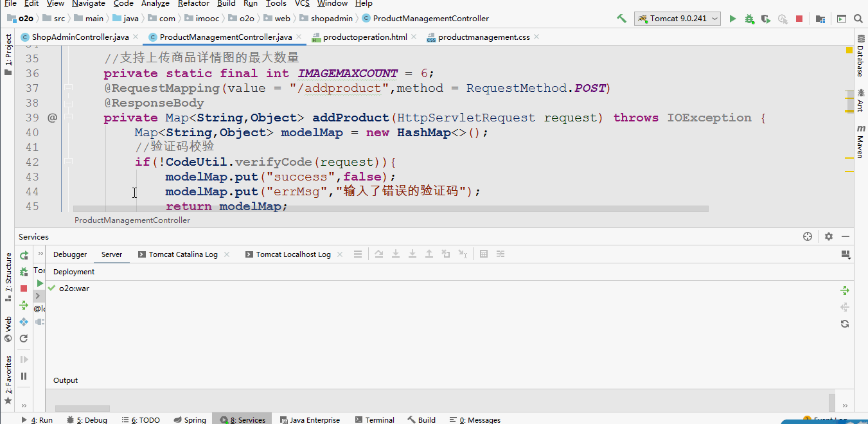Select the Debugger tab in Services
The width and height of the screenshot is (868, 424).
(x=70, y=254)
